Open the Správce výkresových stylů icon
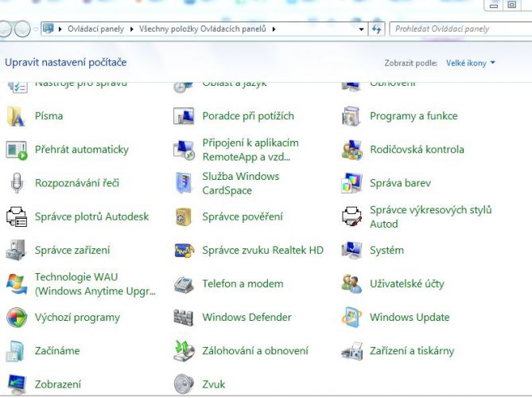532x398 pixels. tap(351, 217)
